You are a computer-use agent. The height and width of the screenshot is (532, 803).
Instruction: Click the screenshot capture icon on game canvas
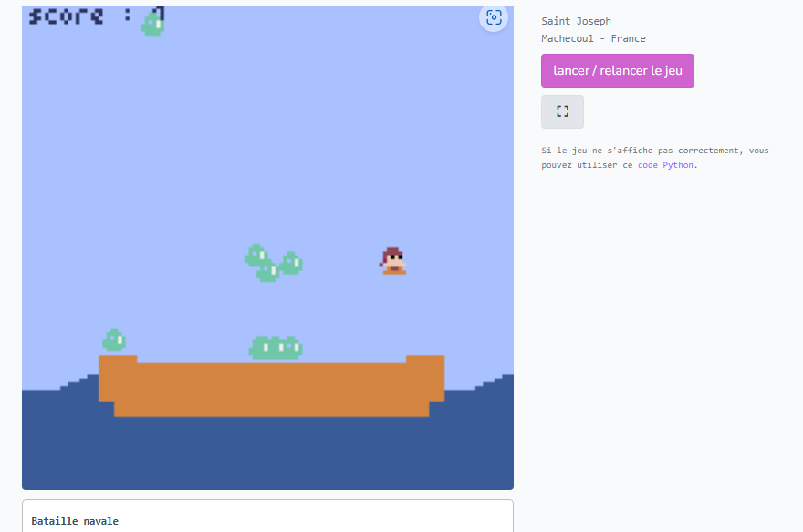pyautogui.click(x=494, y=18)
